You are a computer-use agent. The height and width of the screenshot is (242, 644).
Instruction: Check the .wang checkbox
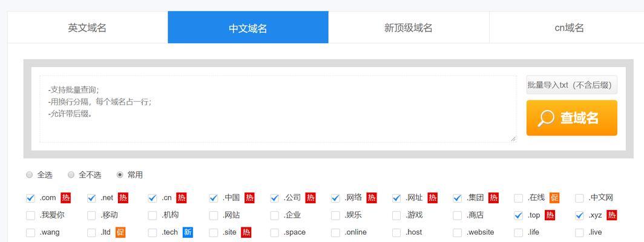pos(30,232)
